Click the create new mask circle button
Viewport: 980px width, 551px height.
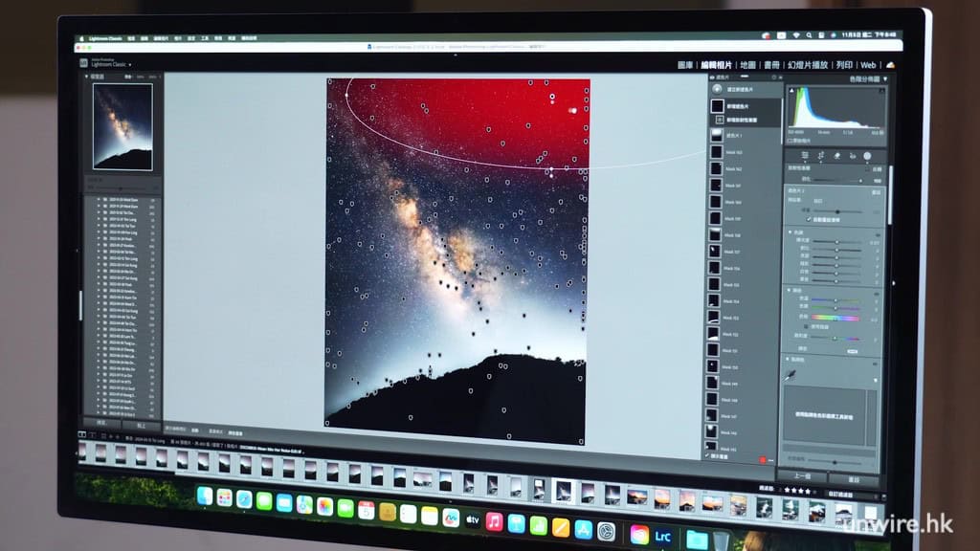point(718,88)
